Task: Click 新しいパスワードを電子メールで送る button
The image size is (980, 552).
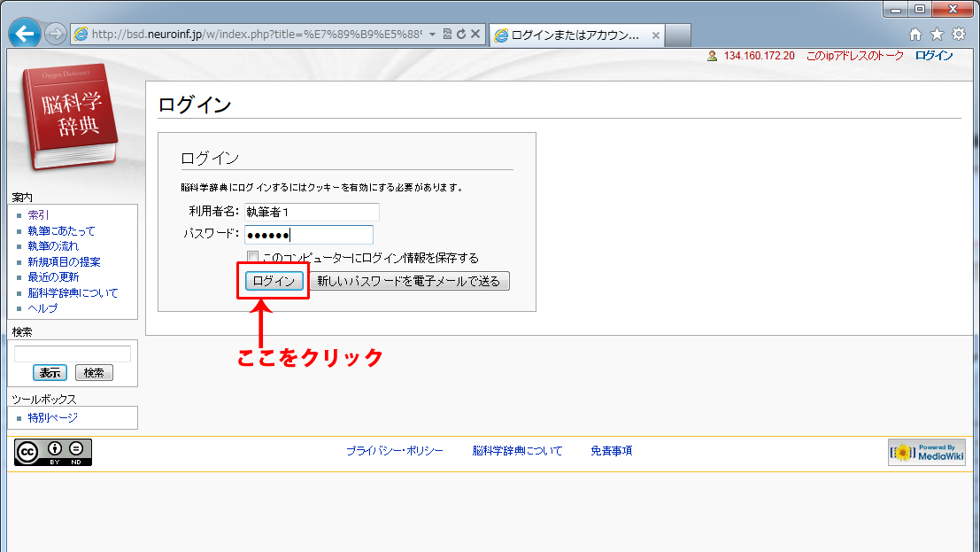Action: click(409, 281)
